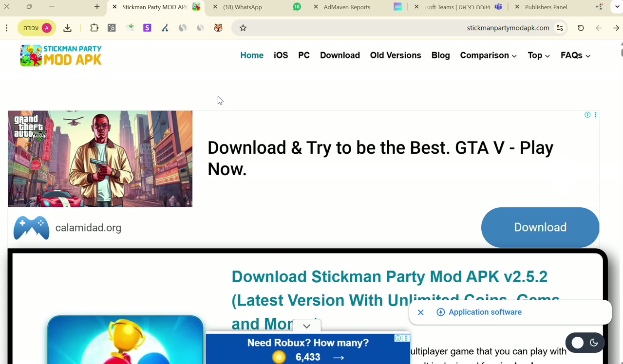Image resolution: width=623 pixels, height=364 pixels.
Task: Close the Microsoft Teams tab
Action: pyautogui.click(x=416, y=7)
